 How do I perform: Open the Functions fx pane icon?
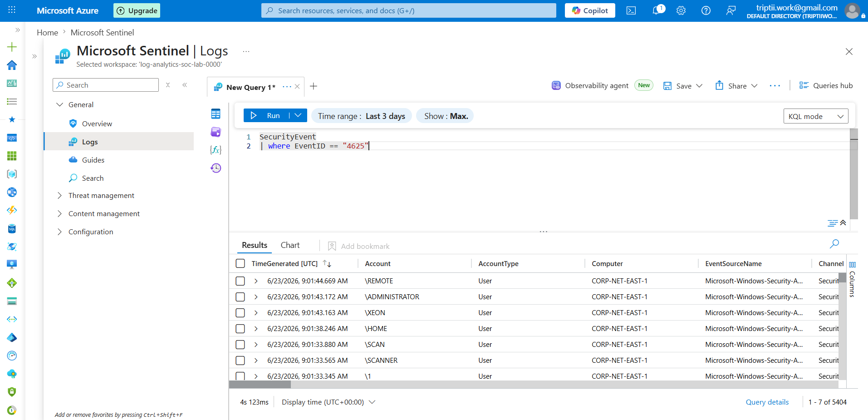[x=216, y=150]
